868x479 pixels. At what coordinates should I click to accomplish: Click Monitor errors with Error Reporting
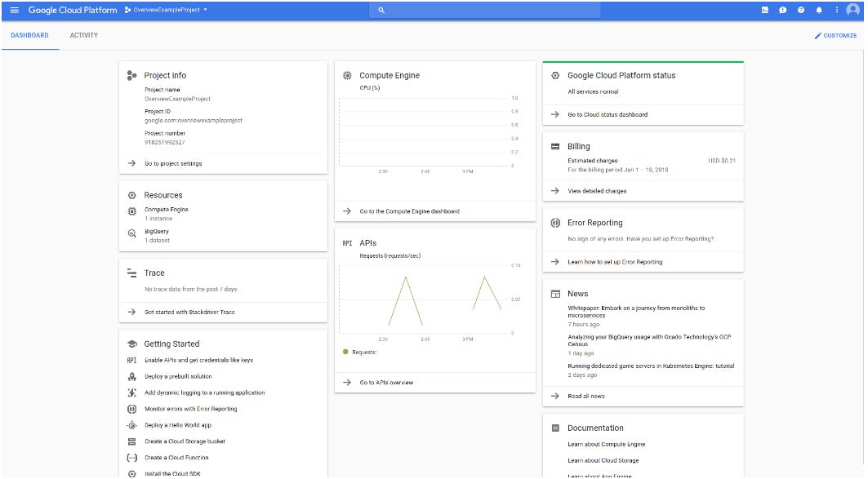pos(191,410)
